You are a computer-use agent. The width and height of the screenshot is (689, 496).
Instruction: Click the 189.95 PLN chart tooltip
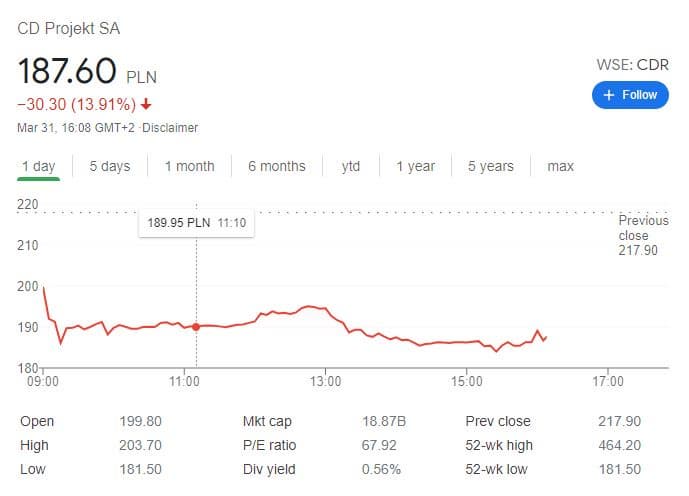pyautogui.click(x=197, y=223)
